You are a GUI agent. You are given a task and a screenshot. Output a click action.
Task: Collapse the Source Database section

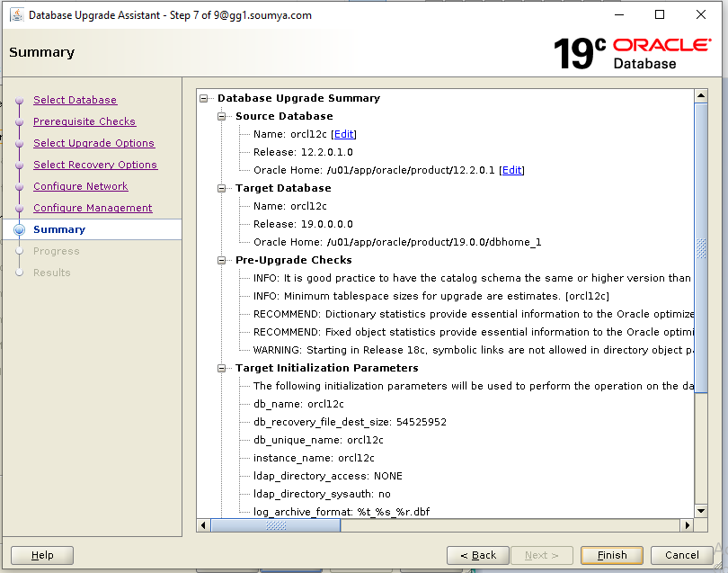click(221, 116)
